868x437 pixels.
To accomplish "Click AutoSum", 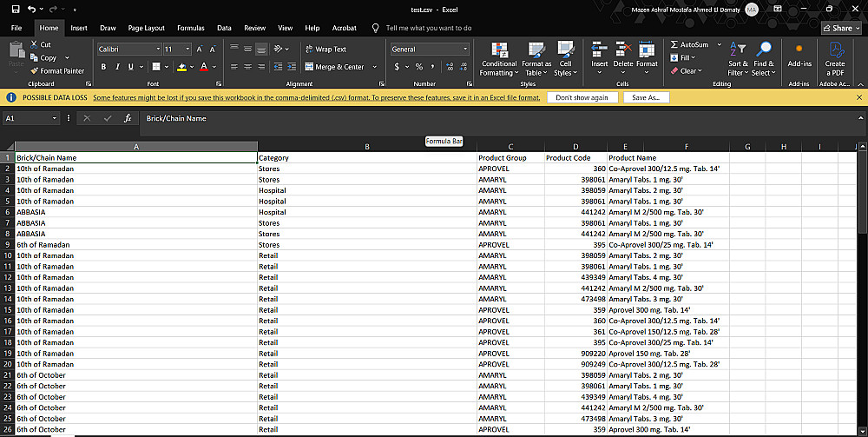I will pyautogui.click(x=689, y=44).
